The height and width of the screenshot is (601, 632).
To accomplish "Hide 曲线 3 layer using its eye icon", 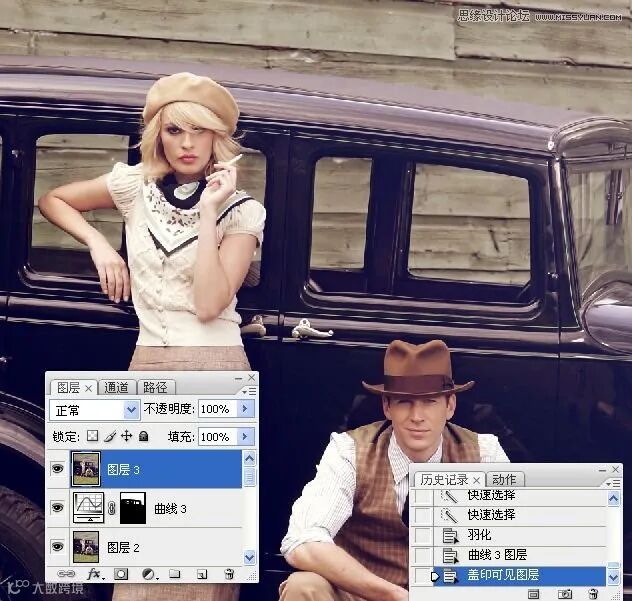I will [58, 507].
